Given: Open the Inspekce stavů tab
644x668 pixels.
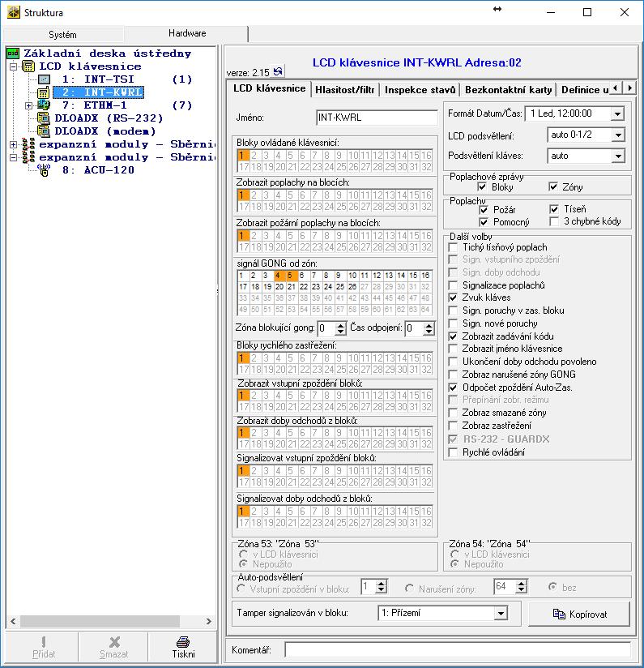Looking at the screenshot, I should [x=420, y=90].
